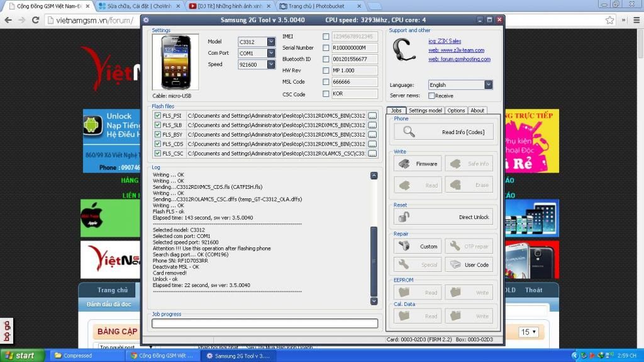Toggle the HW Rev checkbox
Screen dimensions: 644x362
[x=326, y=71]
